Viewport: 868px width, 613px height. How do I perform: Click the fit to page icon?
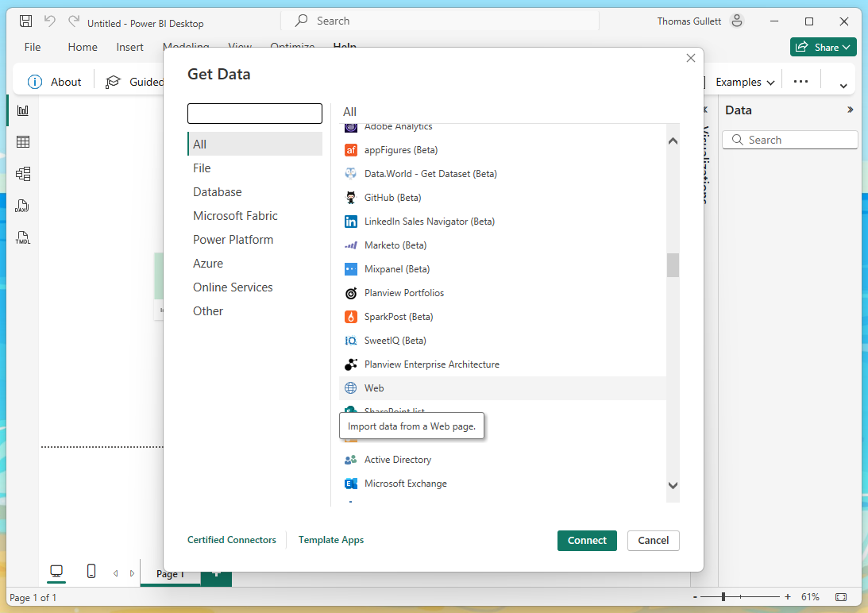[x=841, y=597]
